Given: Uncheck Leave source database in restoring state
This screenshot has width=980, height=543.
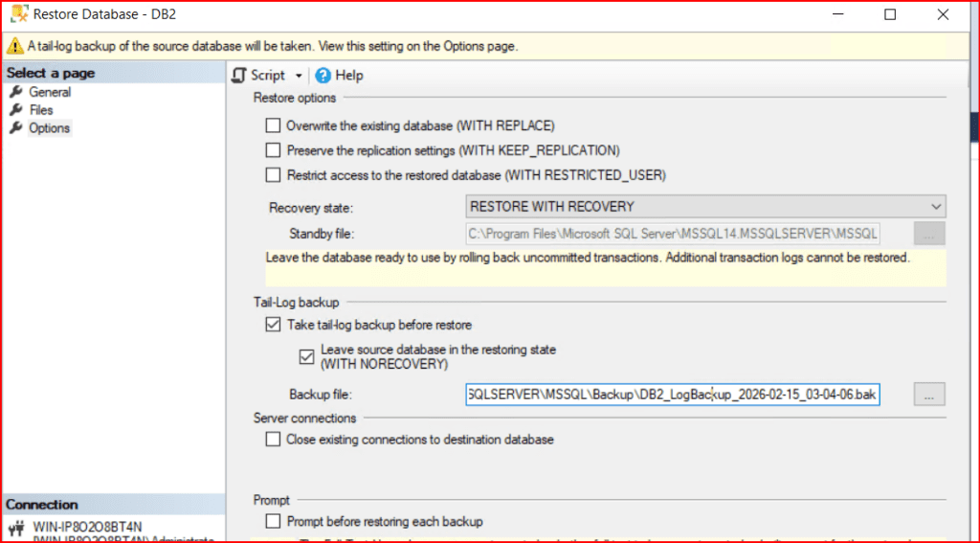Looking at the screenshot, I should click(x=306, y=356).
